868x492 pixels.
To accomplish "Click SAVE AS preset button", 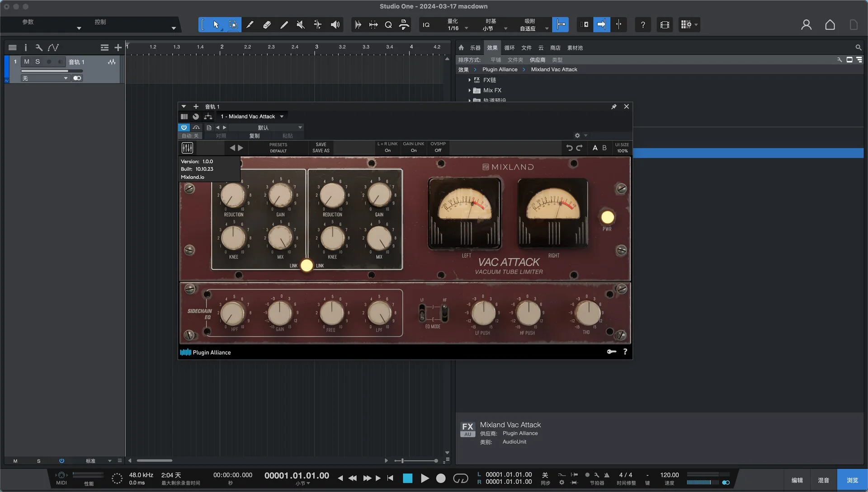I will coord(321,151).
